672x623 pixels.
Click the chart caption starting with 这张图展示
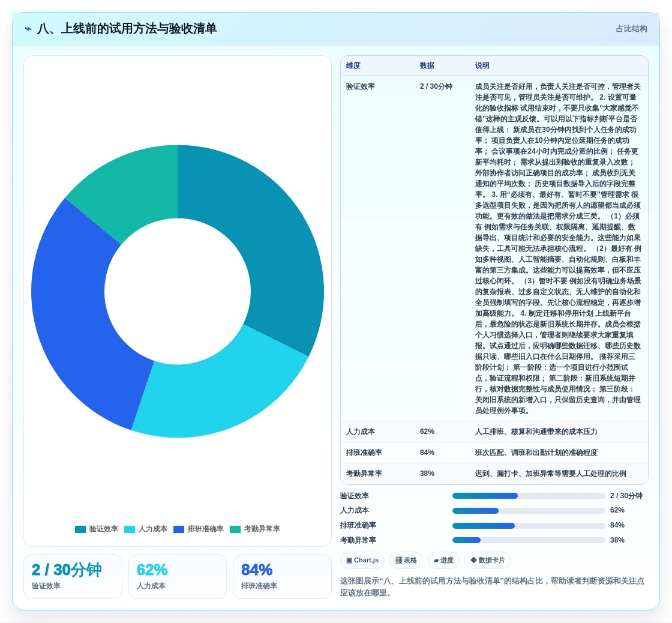click(492, 587)
